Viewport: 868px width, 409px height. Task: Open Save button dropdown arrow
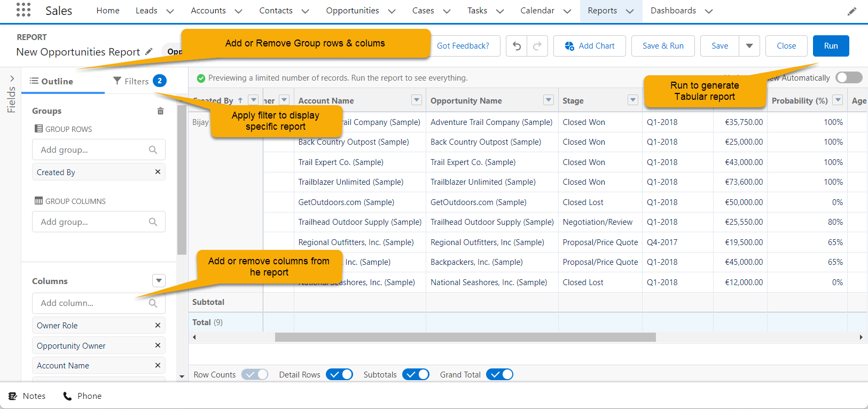(x=749, y=46)
